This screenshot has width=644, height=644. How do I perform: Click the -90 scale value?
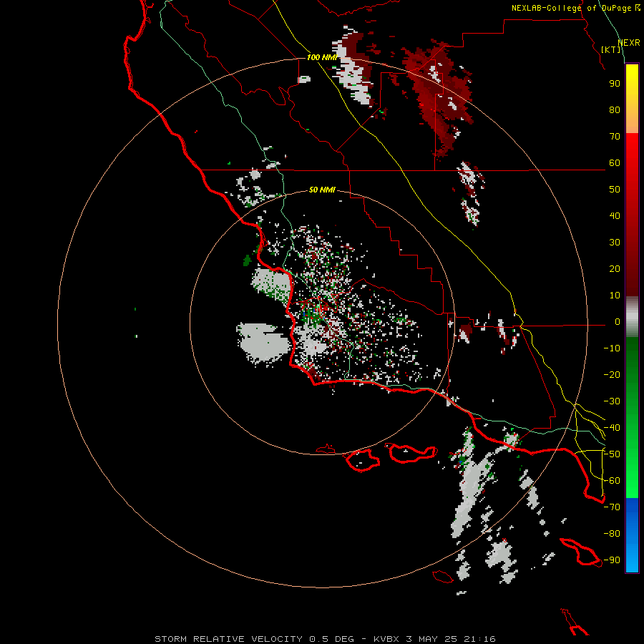coord(612,560)
